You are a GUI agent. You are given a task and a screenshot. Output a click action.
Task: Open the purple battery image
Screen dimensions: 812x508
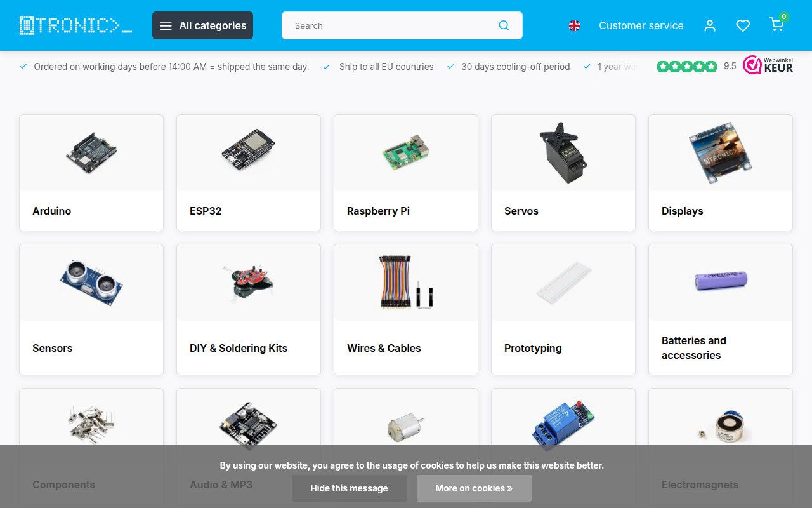721,281
